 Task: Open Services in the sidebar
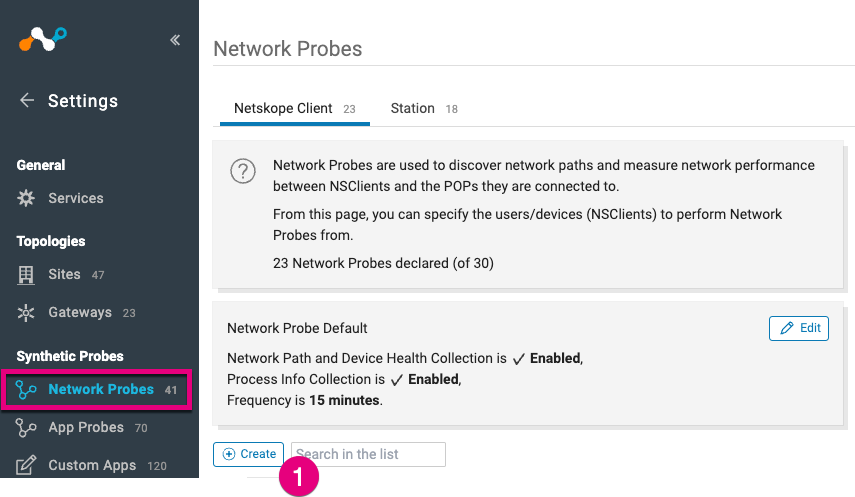pos(76,198)
